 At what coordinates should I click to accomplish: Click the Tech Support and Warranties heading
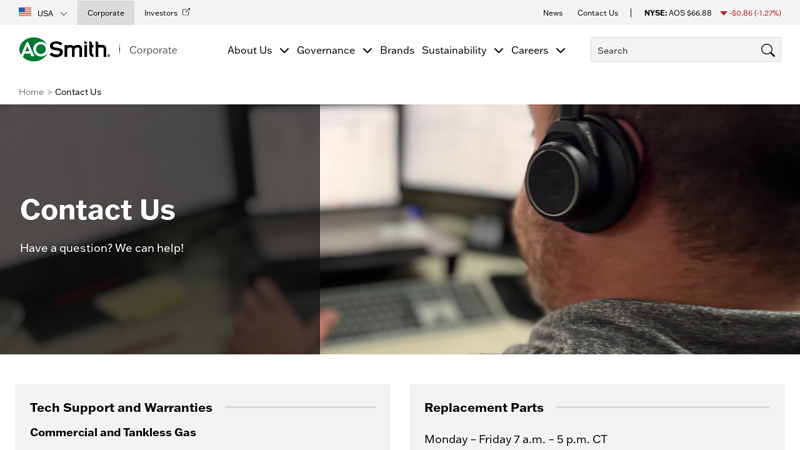[x=121, y=408]
